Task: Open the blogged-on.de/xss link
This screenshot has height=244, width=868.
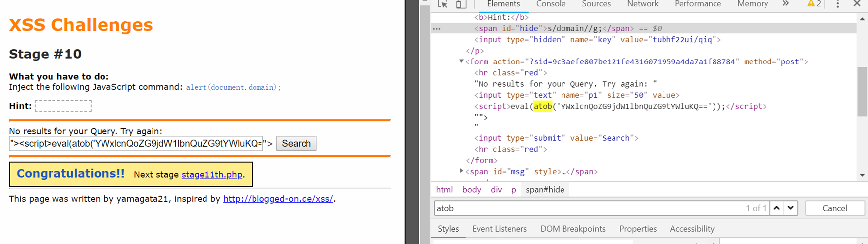Action: tap(278, 199)
